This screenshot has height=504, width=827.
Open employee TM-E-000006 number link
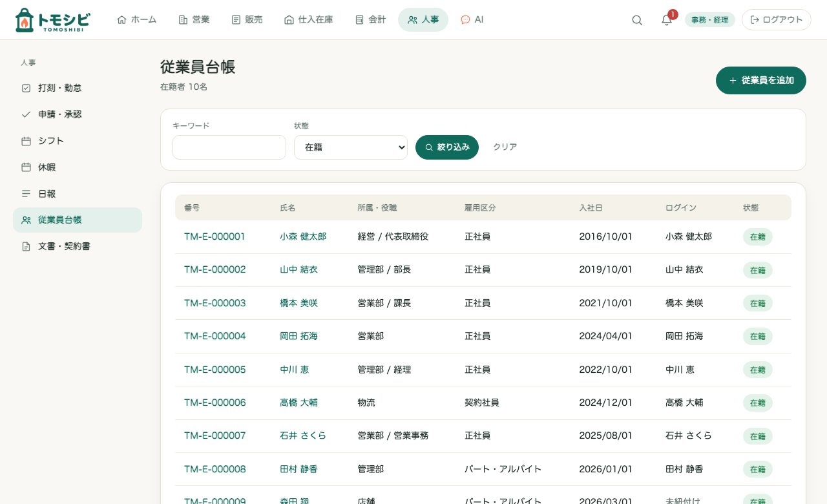(215, 403)
